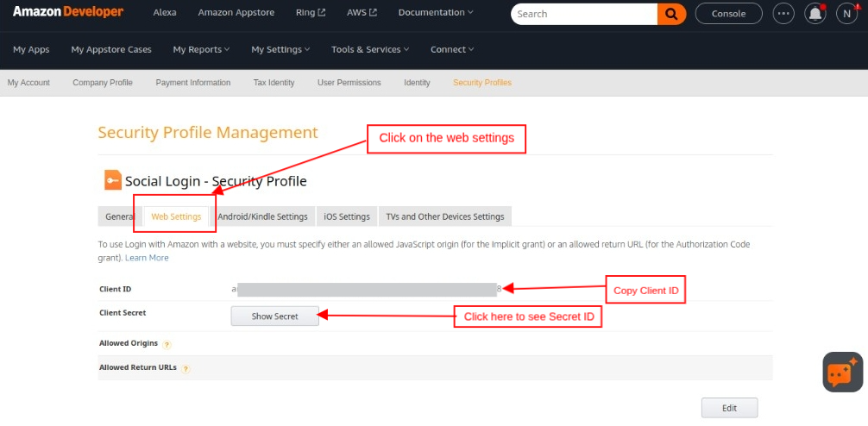Viewport: 868px width, 426px height.
Task: Go to My Appstore Cases
Action: [111, 50]
